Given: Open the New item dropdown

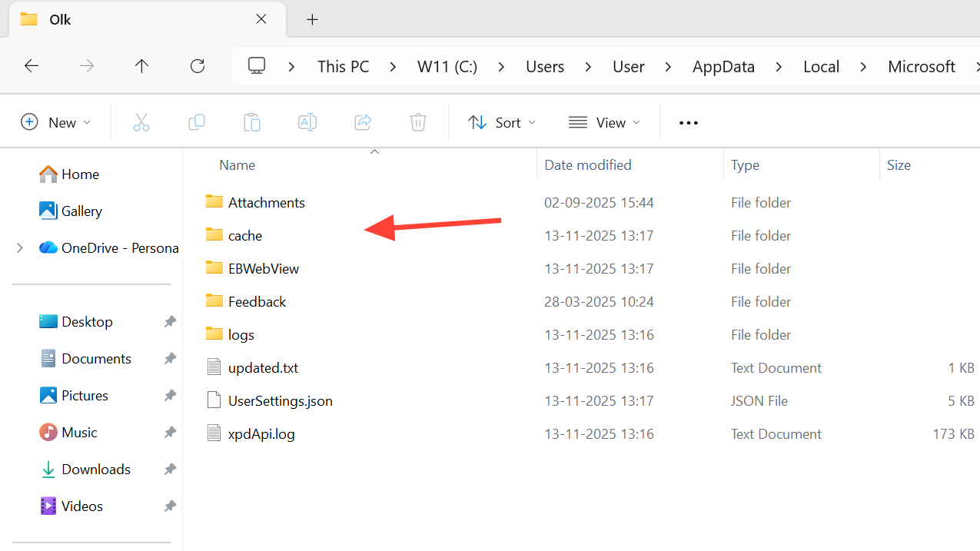Looking at the screenshot, I should coord(56,122).
